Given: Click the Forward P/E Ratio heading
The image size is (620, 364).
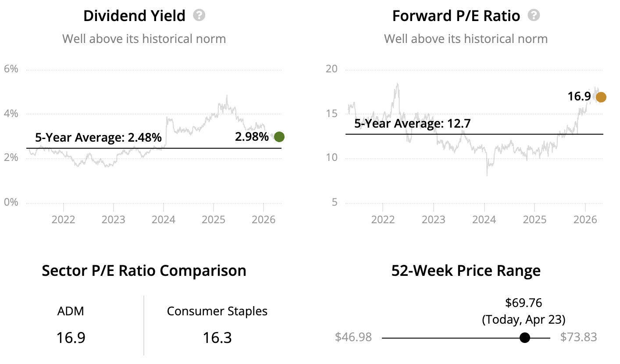Looking at the screenshot, I should (x=456, y=16).
